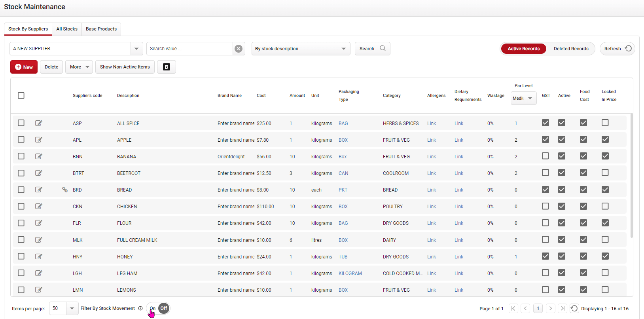Screen dimensions: 644x319
Task: Open the Items per page dropdown
Action: pyautogui.click(x=72, y=308)
